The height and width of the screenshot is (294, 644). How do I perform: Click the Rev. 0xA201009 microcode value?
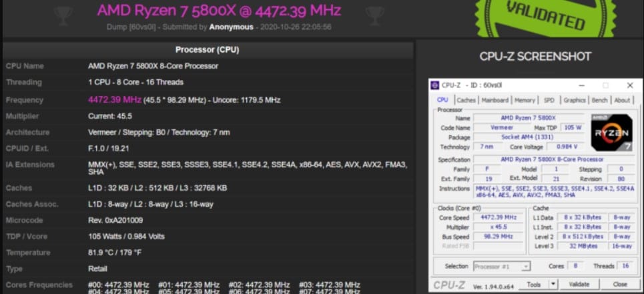(x=115, y=220)
